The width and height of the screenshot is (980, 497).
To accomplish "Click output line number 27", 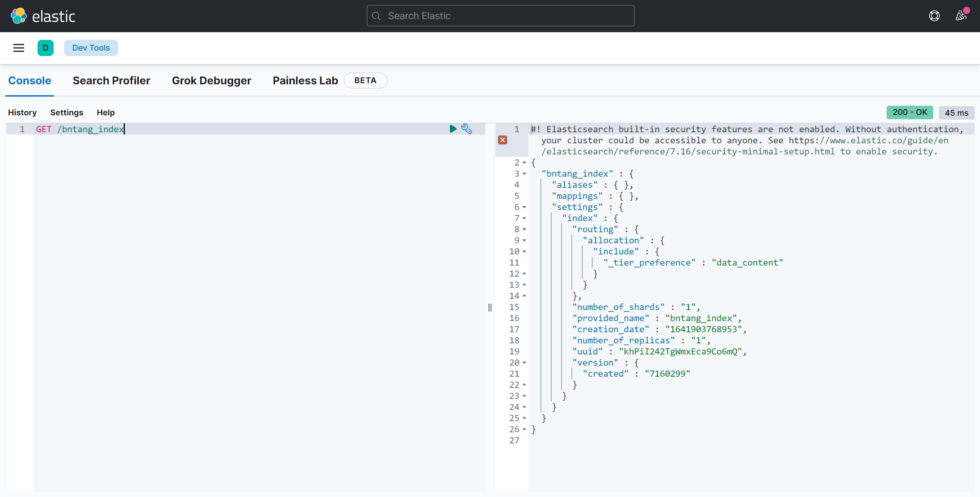I will 514,440.
